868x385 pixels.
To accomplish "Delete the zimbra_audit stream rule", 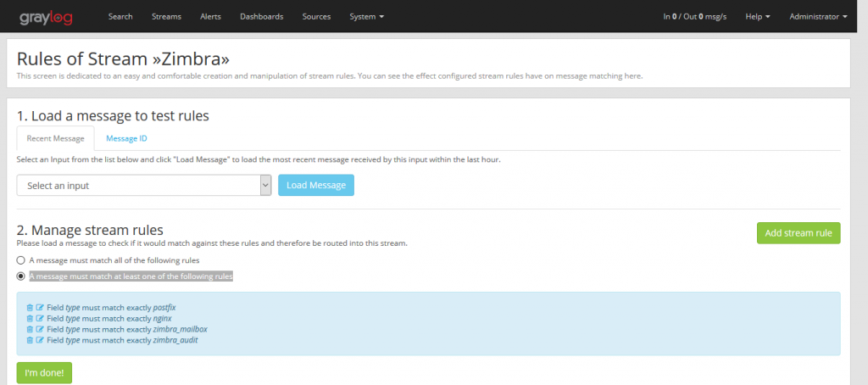I will [30, 340].
